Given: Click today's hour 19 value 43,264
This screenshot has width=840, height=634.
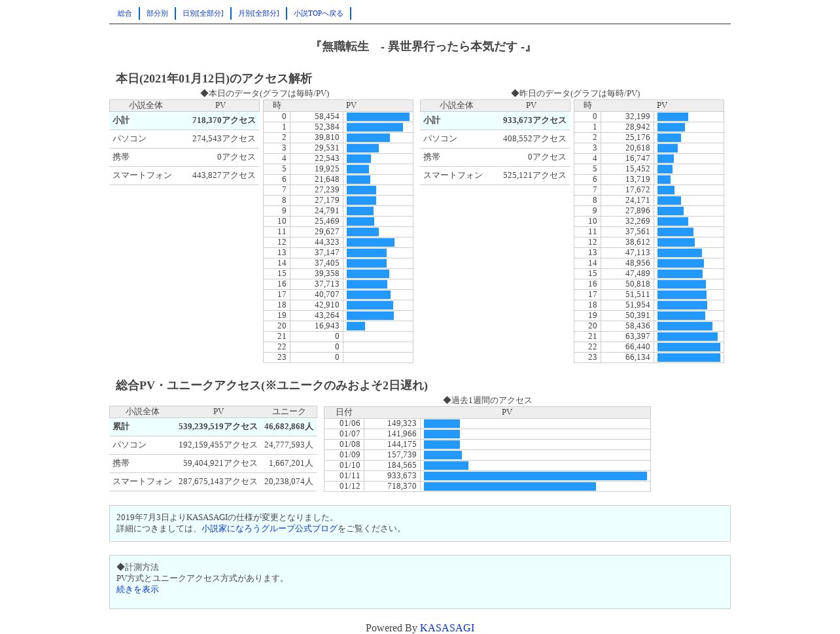Looking at the screenshot, I should 327,315.
